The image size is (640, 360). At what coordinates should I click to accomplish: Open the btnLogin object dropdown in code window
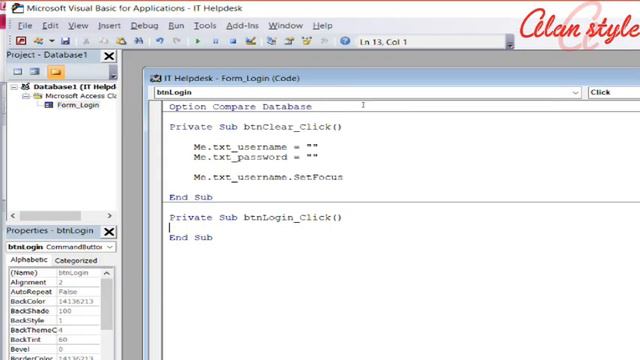click(575, 93)
